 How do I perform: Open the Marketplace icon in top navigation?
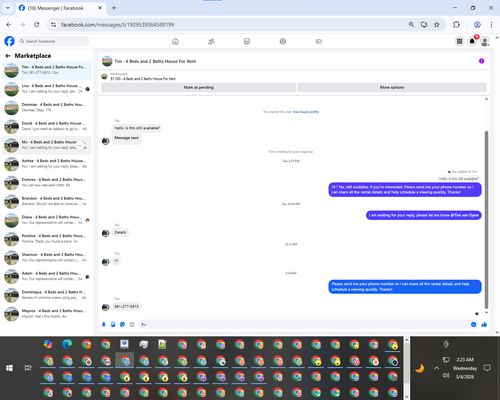click(x=247, y=41)
